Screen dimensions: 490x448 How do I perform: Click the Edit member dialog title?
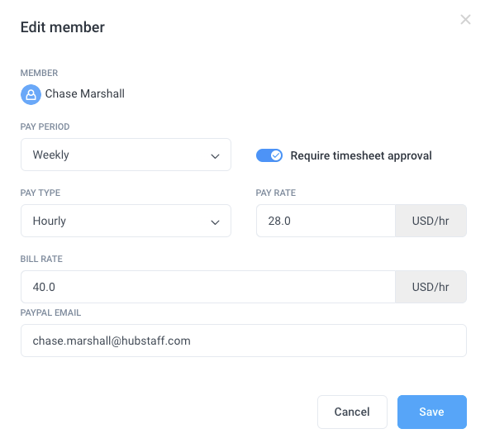tap(63, 27)
